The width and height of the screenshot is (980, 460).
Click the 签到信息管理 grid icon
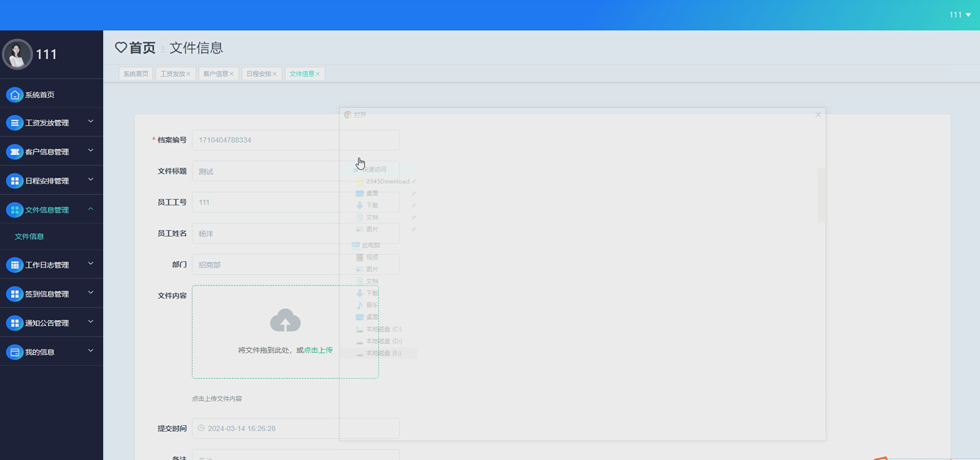click(x=15, y=294)
